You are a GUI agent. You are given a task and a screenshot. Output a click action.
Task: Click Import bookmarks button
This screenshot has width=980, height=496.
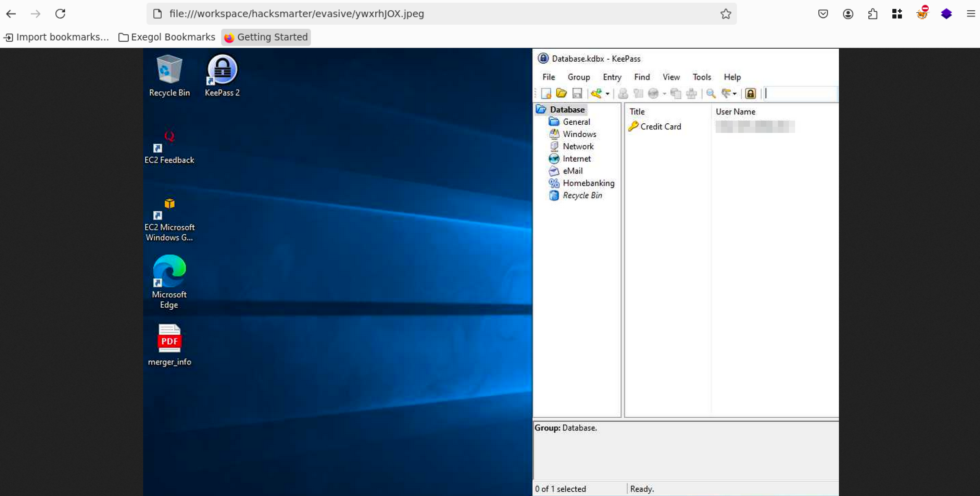(56, 37)
